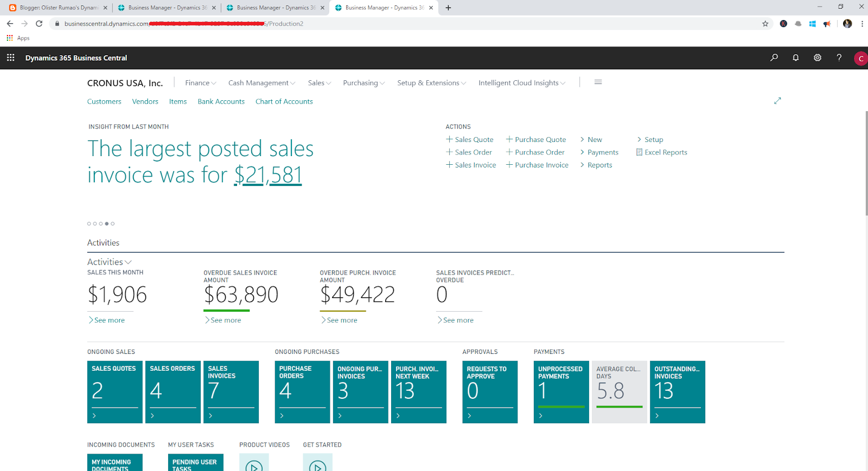Go to Customers
The height and width of the screenshot is (471, 868).
point(104,101)
